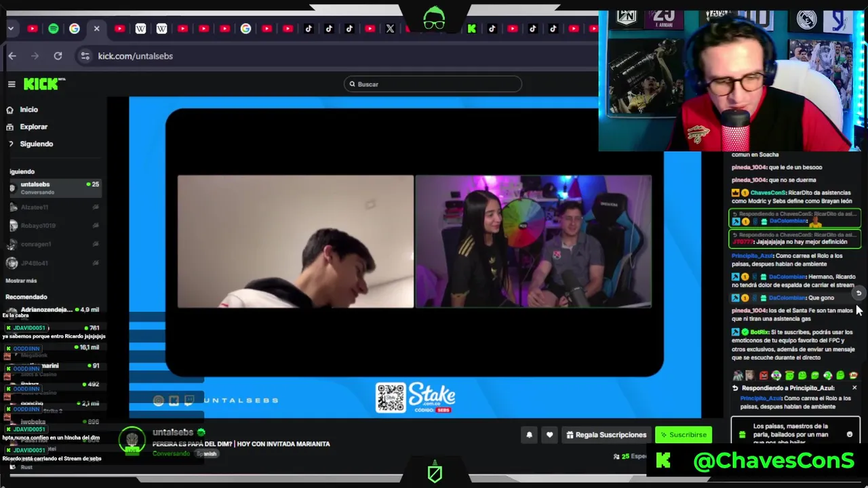Open Siguiendo in the Kick sidebar
This screenshot has width=868, height=488.
tap(36, 144)
